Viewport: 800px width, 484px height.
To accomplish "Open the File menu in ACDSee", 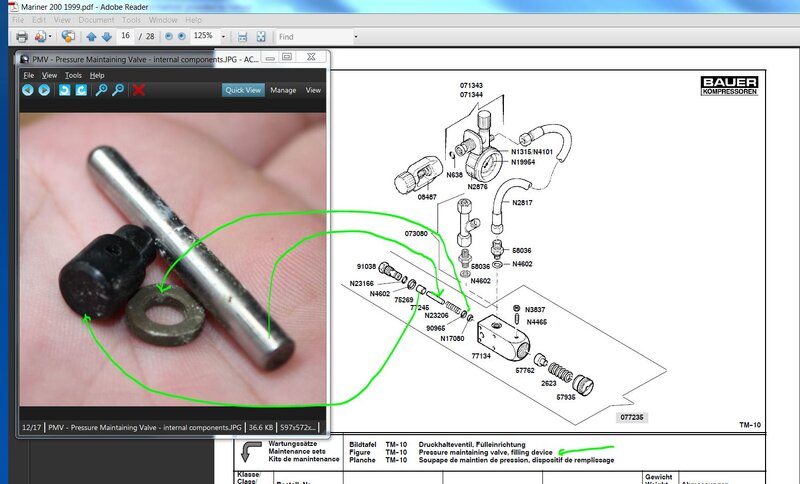I will [29, 75].
